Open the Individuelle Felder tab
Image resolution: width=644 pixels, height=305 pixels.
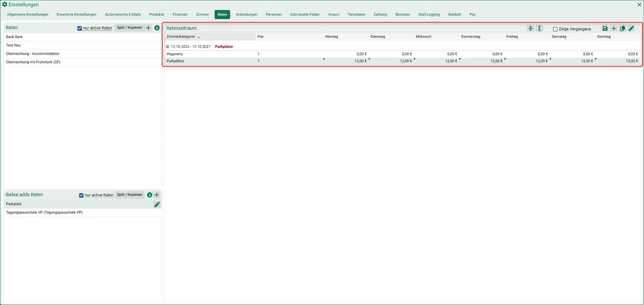pos(305,14)
